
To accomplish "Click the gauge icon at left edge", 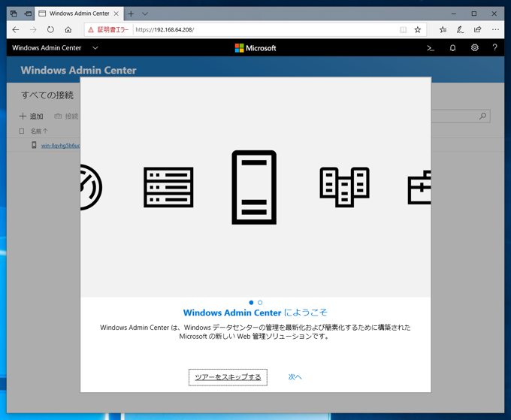I will point(91,187).
